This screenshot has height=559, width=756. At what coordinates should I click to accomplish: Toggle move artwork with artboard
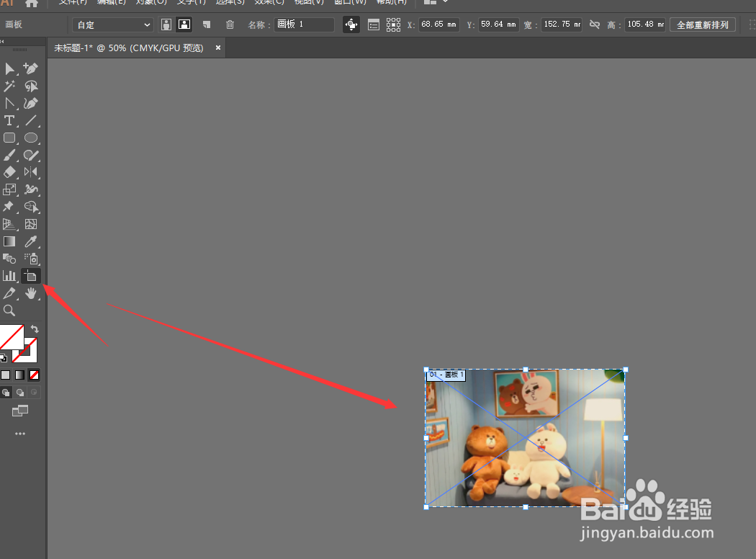(351, 24)
